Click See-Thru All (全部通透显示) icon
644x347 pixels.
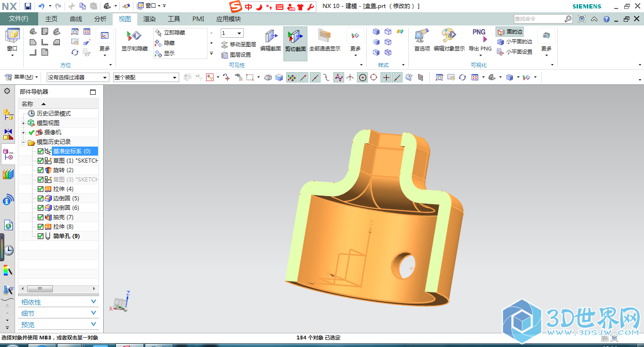coord(324,40)
